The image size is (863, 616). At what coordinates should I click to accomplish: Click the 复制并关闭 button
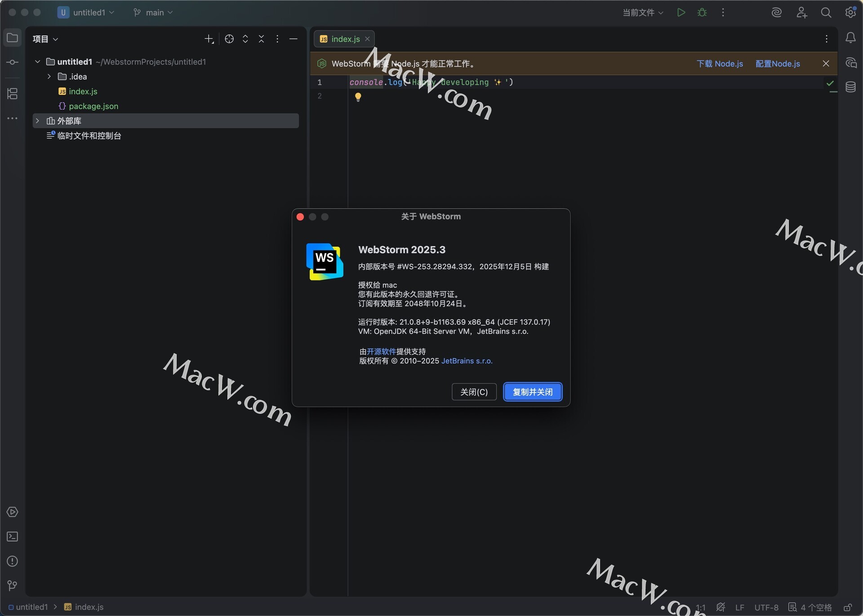[533, 392]
